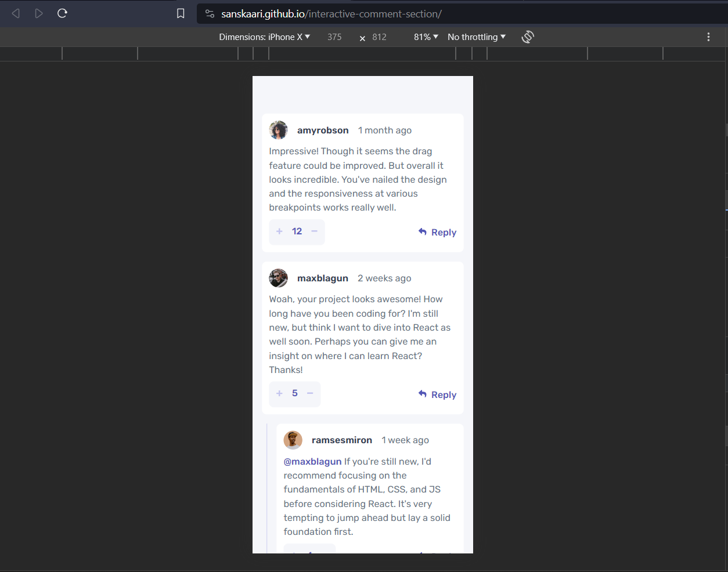Click the maxblagun username

point(323,278)
